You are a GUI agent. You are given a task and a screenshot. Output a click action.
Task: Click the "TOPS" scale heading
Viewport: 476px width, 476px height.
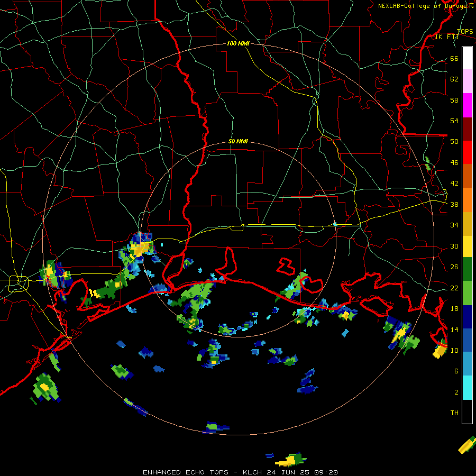click(465, 32)
